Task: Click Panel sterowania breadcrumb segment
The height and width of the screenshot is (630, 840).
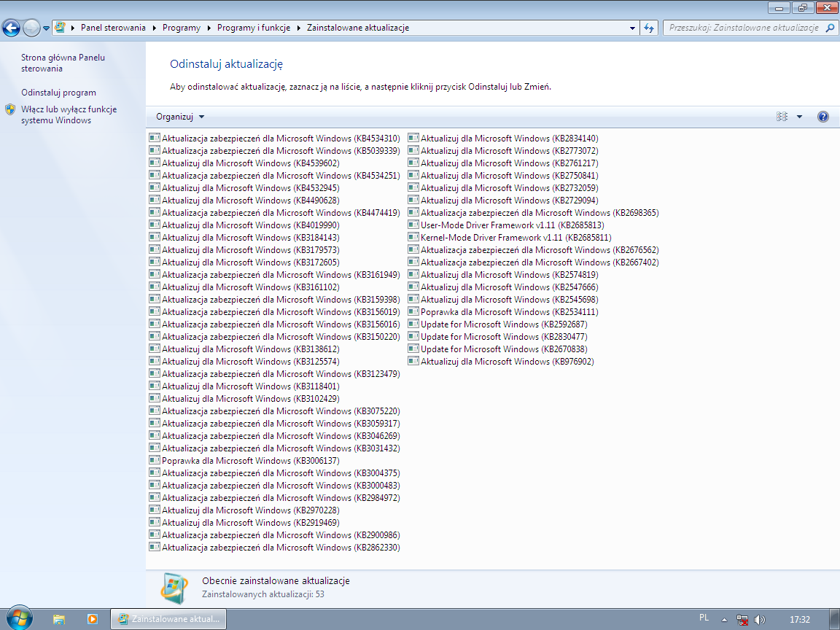Action: coord(111,28)
